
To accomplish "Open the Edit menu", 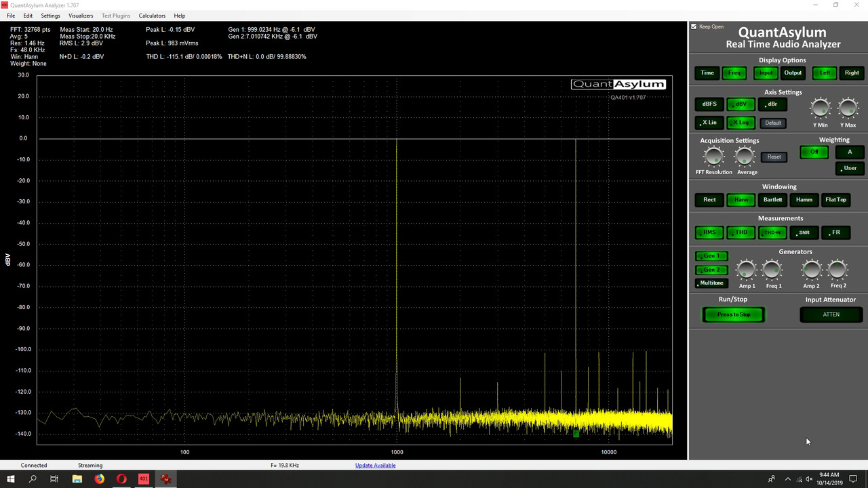I will tap(28, 16).
